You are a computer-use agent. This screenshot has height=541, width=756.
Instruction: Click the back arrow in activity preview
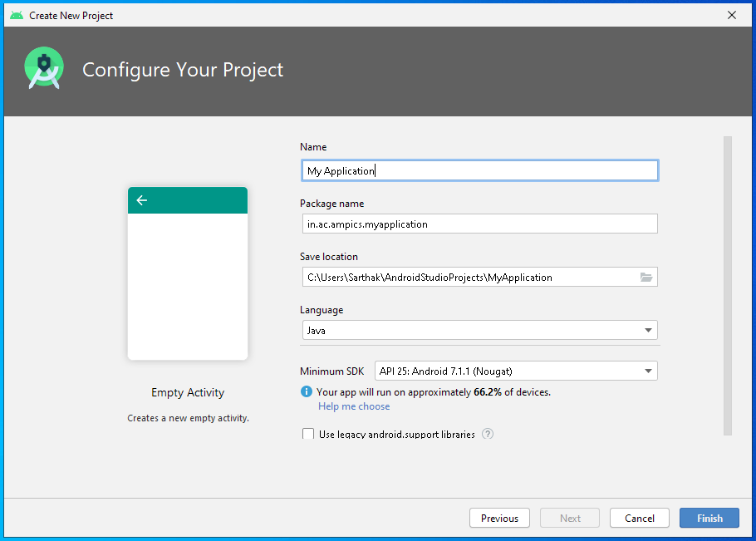coord(142,200)
